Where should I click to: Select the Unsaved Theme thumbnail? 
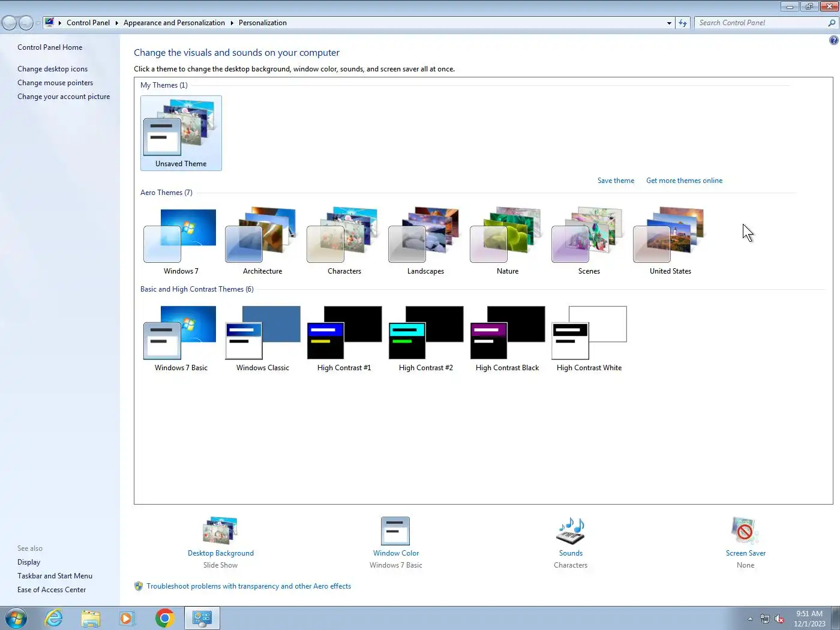coord(181,133)
